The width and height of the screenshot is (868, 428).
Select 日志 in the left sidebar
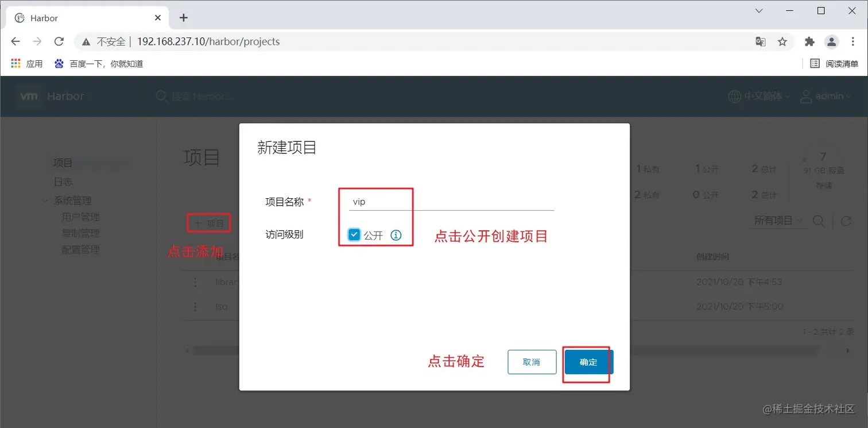pos(63,182)
